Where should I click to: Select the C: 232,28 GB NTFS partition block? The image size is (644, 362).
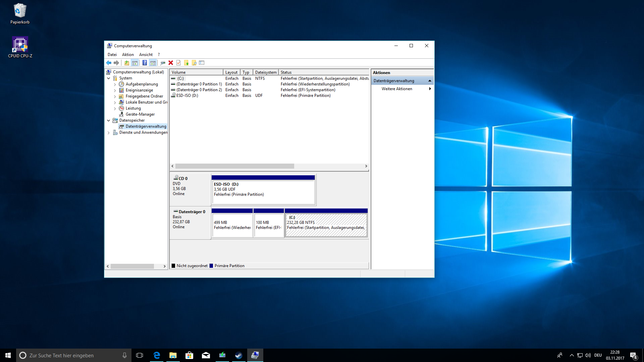tap(326, 225)
